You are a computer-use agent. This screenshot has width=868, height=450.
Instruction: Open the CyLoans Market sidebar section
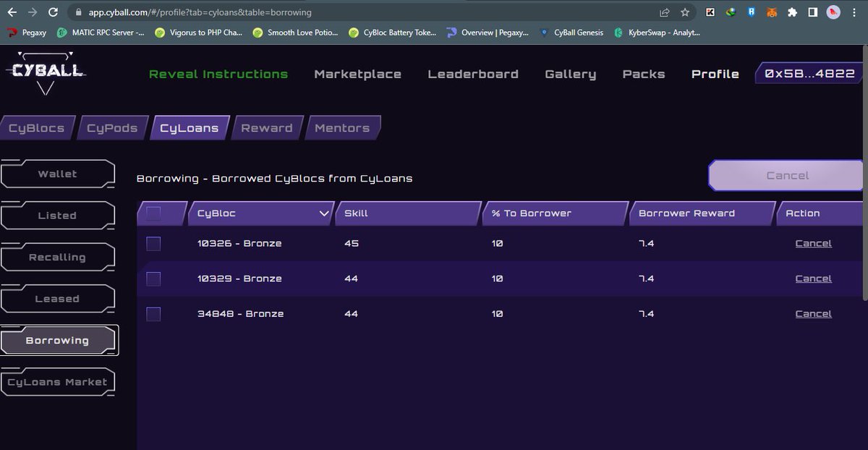click(58, 382)
